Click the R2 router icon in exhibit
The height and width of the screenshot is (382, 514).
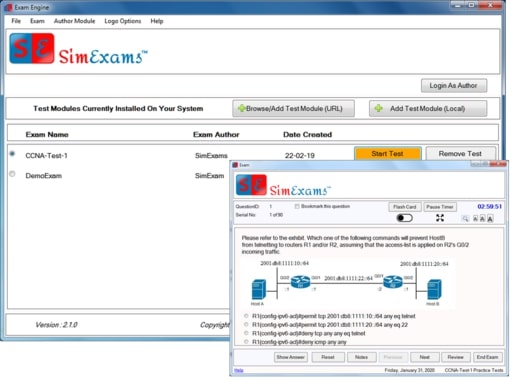393,282
